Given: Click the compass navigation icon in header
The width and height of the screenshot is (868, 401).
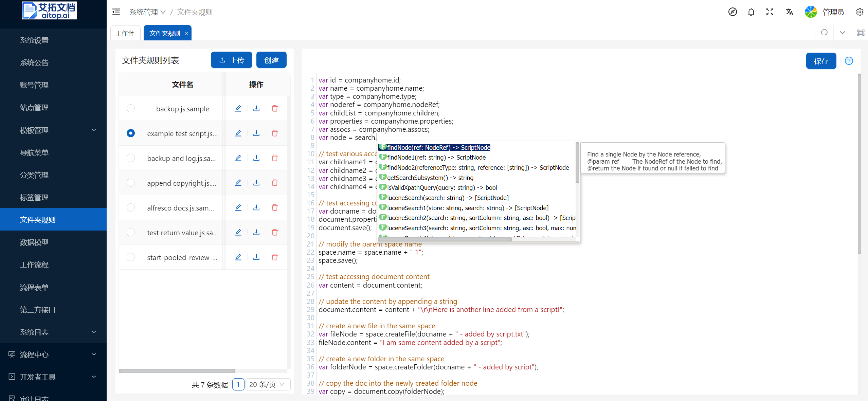Looking at the screenshot, I should (x=733, y=12).
